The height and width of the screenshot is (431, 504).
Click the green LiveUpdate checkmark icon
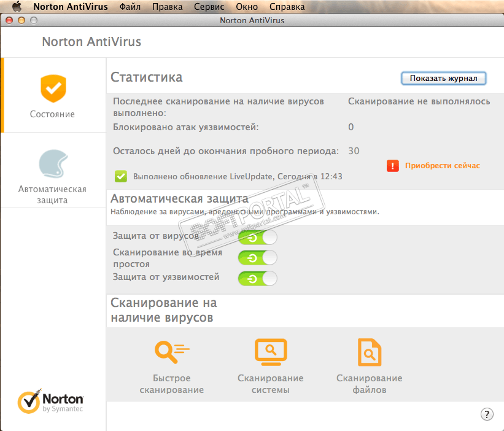point(121,176)
